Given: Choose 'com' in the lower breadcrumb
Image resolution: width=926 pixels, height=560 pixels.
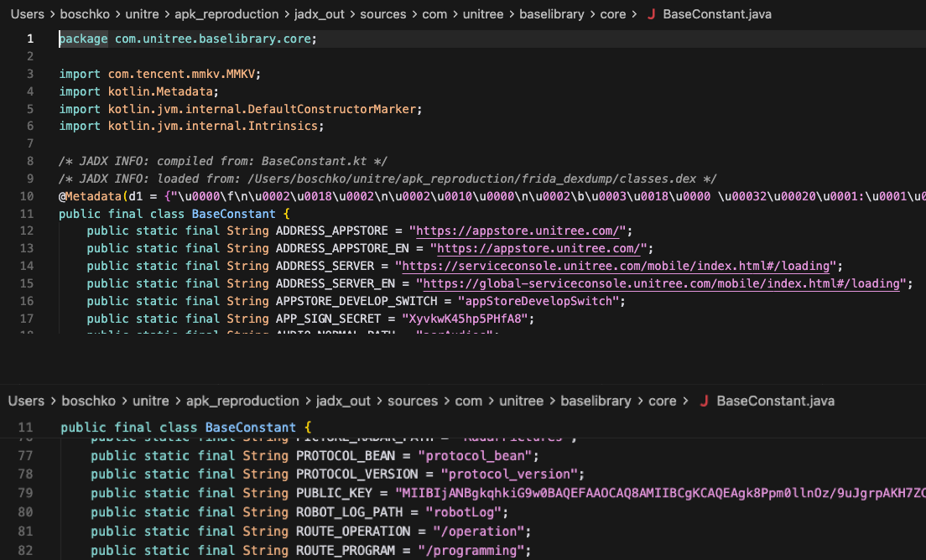Looking at the screenshot, I should [468, 402].
